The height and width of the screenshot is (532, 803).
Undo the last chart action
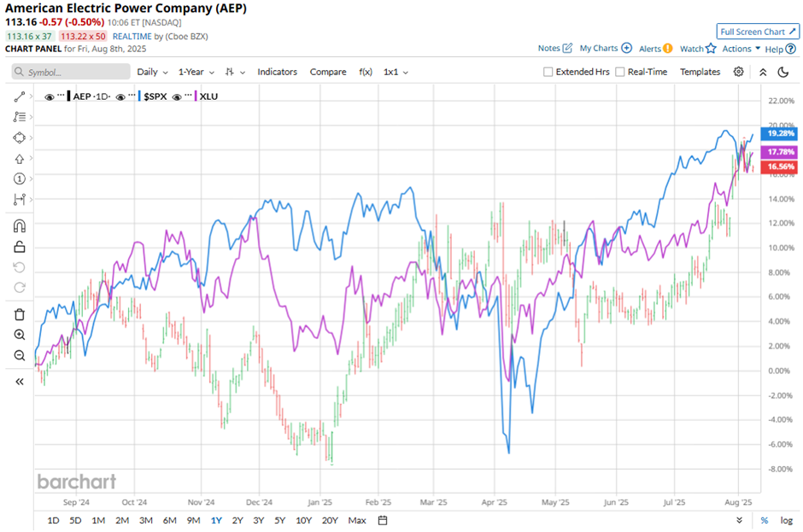[x=20, y=267]
